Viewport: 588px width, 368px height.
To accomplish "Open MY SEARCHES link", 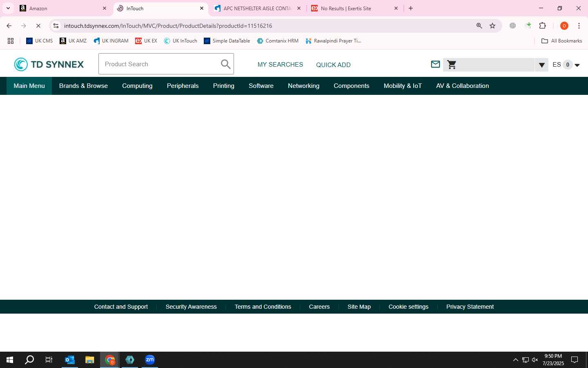I will (x=280, y=65).
